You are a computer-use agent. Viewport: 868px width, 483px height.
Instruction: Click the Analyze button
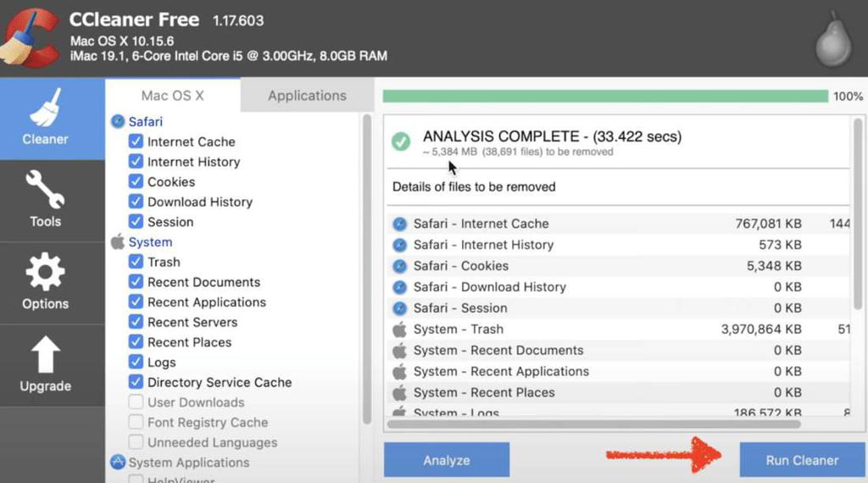[x=447, y=460]
